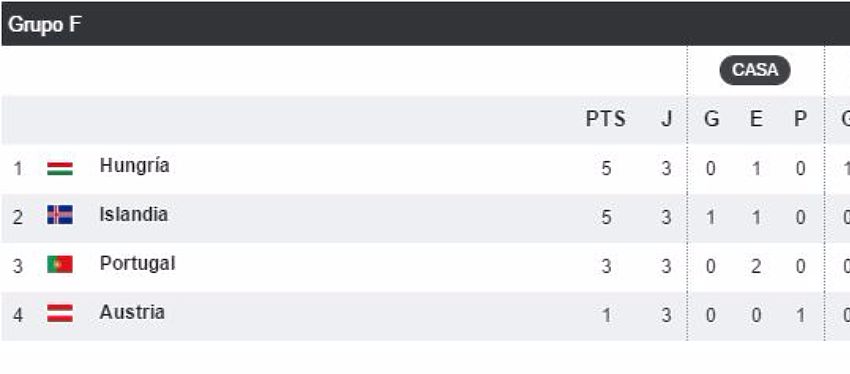This screenshot has height=374, width=850.
Task: Click the Hungary flag icon
Action: click(60, 169)
